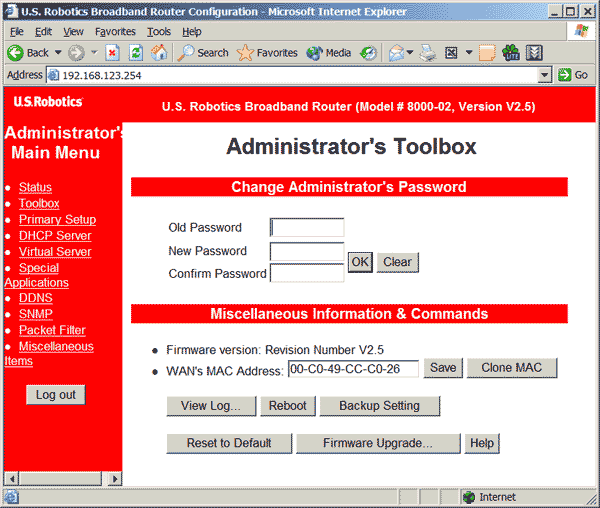Click the Stop loading icon
600x508 pixels.
click(113, 53)
